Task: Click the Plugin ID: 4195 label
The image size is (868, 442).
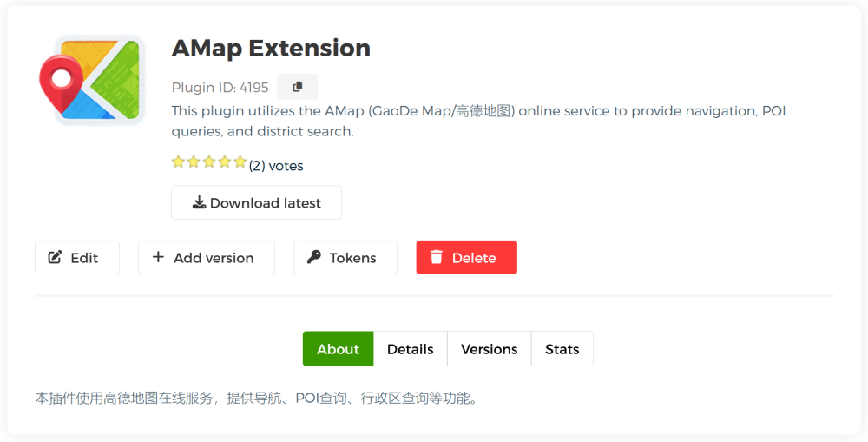Action: [x=220, y=88]
